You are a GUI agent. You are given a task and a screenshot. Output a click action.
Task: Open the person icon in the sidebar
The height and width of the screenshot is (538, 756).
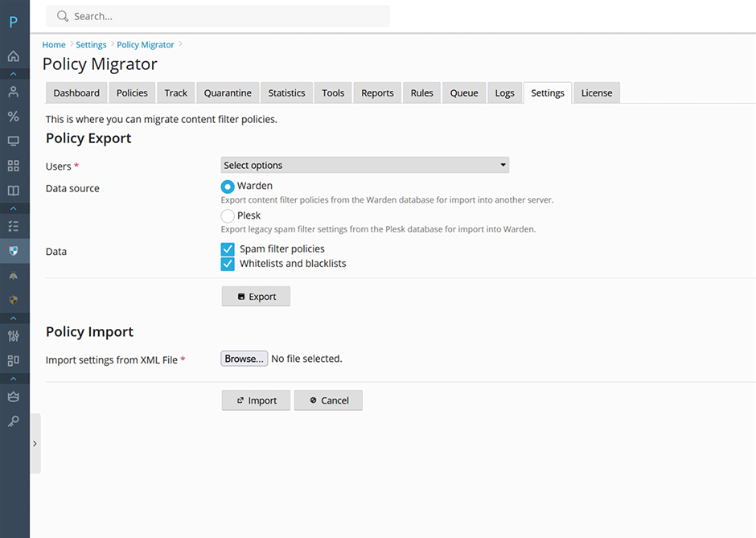coord(14,92)
